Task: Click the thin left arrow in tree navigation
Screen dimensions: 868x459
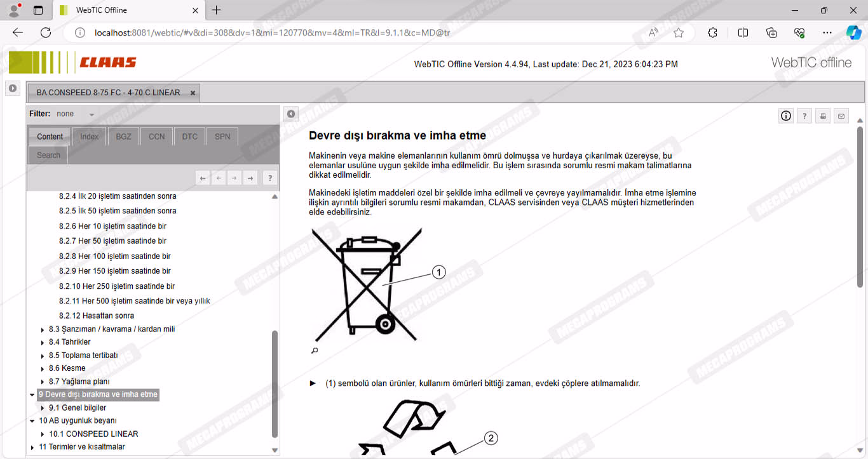Action: (x=219, y=178)
